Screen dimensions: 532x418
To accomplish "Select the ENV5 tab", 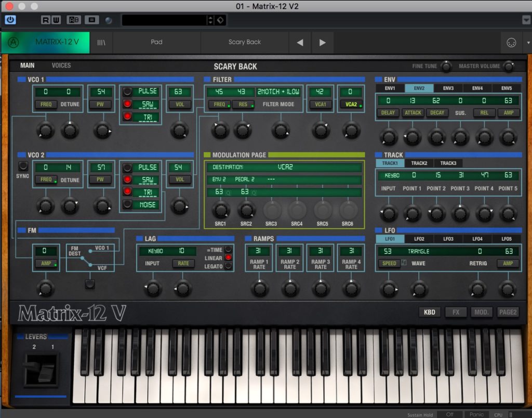I will [x=506, y=88].
